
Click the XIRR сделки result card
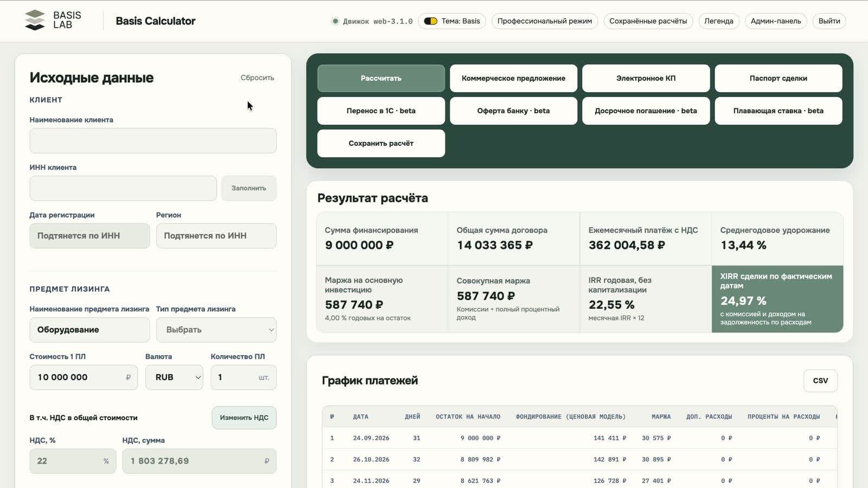[777, 299]
